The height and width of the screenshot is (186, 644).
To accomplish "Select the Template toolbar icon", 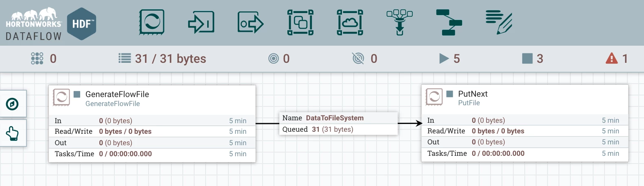I will pyautogui.click(x=449, y=22).
